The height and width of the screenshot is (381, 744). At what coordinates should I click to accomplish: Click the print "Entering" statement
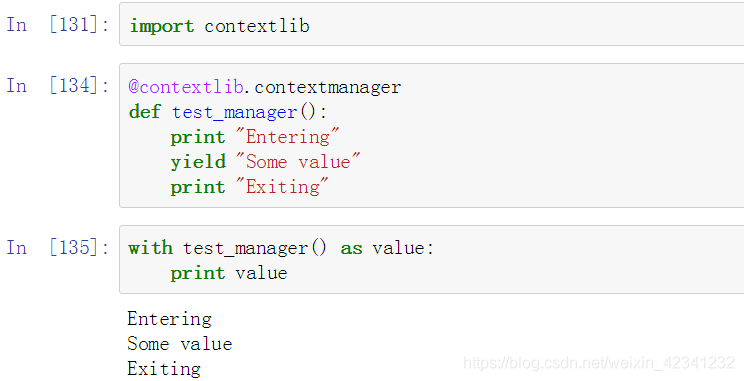coord(255,137)
